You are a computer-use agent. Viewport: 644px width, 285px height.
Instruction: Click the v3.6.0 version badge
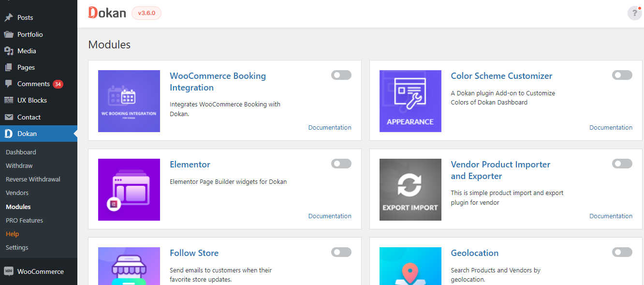click(146, 13)
